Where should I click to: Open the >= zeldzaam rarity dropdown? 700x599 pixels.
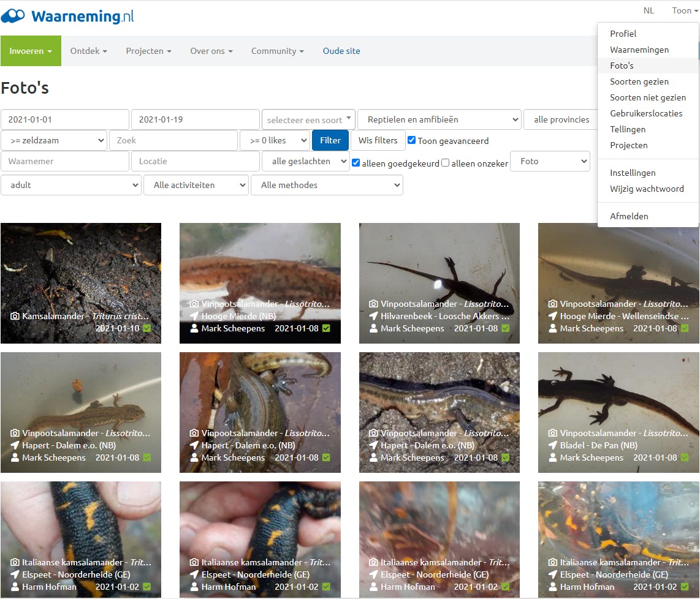pyautogui.click(x=54, y=140)
